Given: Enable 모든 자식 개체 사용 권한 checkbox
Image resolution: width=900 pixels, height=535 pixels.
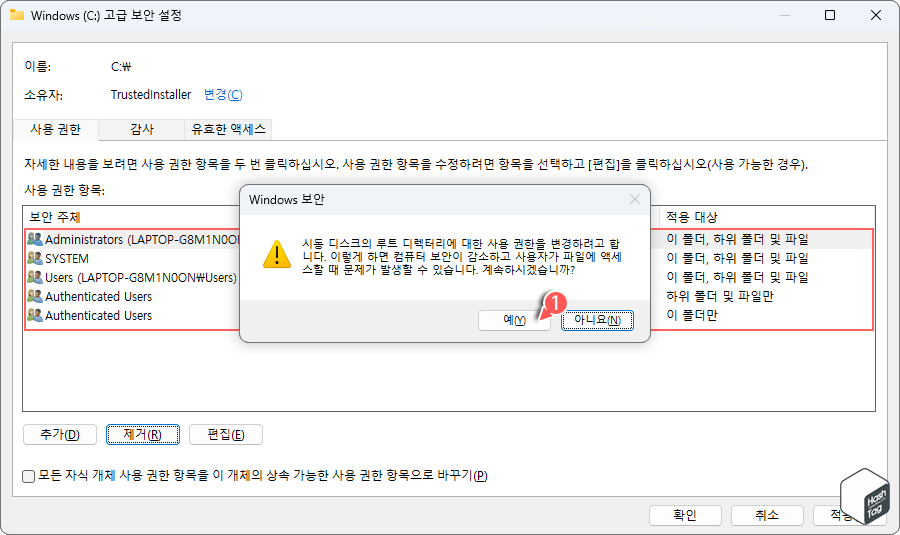Looking at the screenshot, I should click(x=28, y=476).
